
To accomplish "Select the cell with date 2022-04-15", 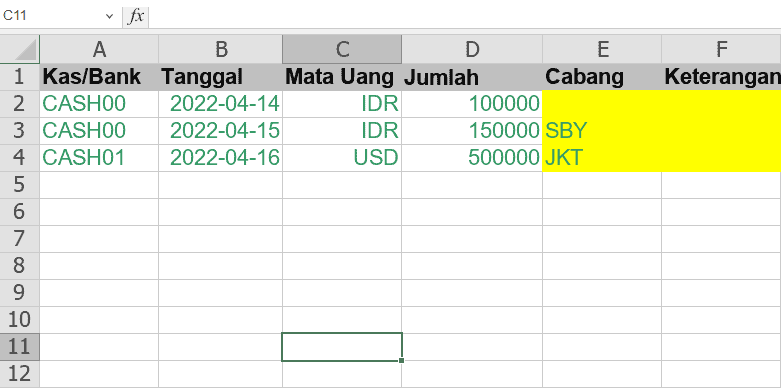I will [220, 131].
